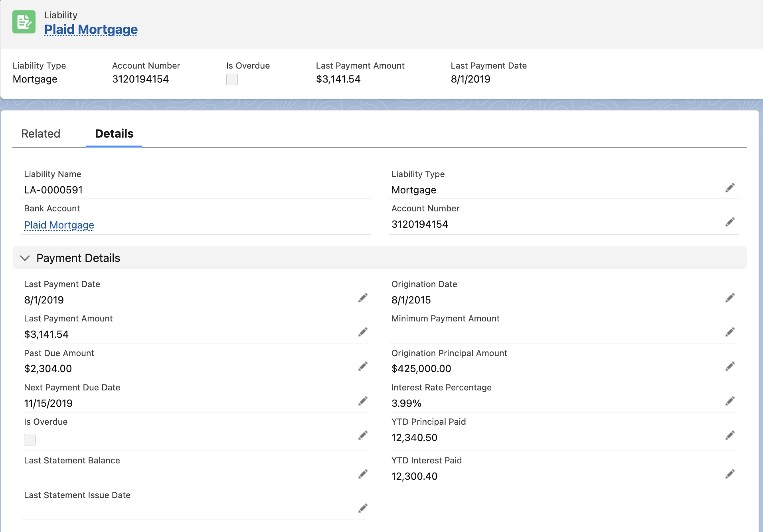The height and width of the screenshot is (532, 763).
Task: Edit Is Overdue field pencil icon
Action: click(x=363, y=435)
